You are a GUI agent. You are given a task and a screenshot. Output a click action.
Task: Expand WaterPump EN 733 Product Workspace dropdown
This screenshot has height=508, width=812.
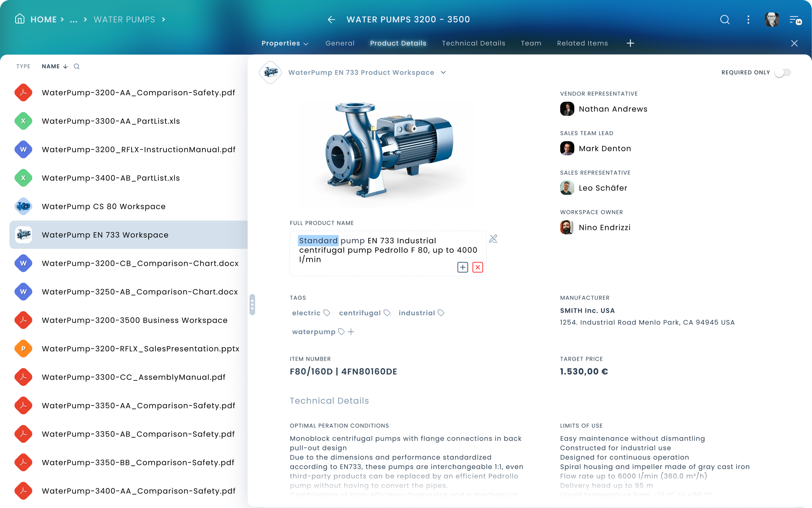443,72
